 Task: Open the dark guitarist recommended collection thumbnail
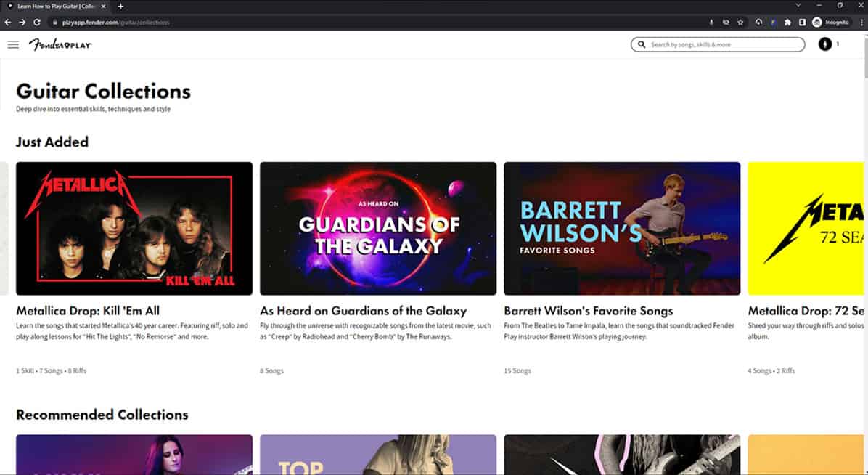(x=622, y=455)
